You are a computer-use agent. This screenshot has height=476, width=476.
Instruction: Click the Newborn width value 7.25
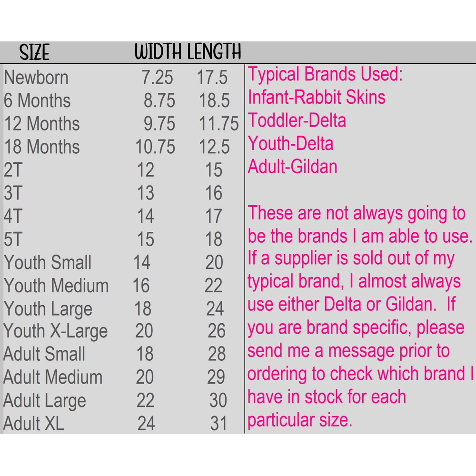coord(158,78)
